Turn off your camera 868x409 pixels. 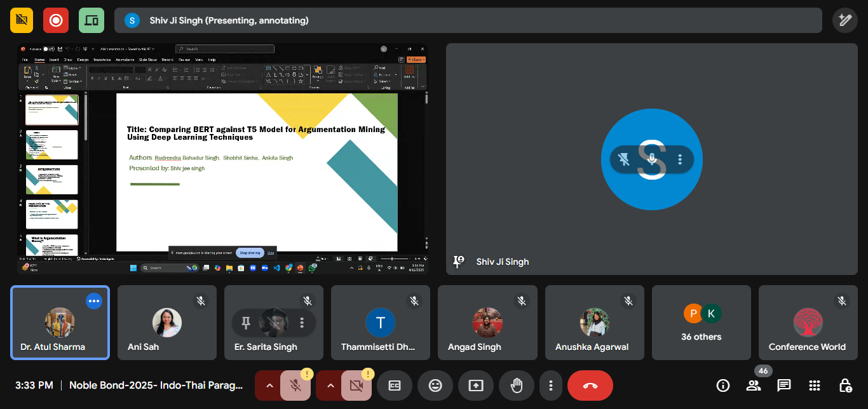pyautogui.click(x=356, y=386)
